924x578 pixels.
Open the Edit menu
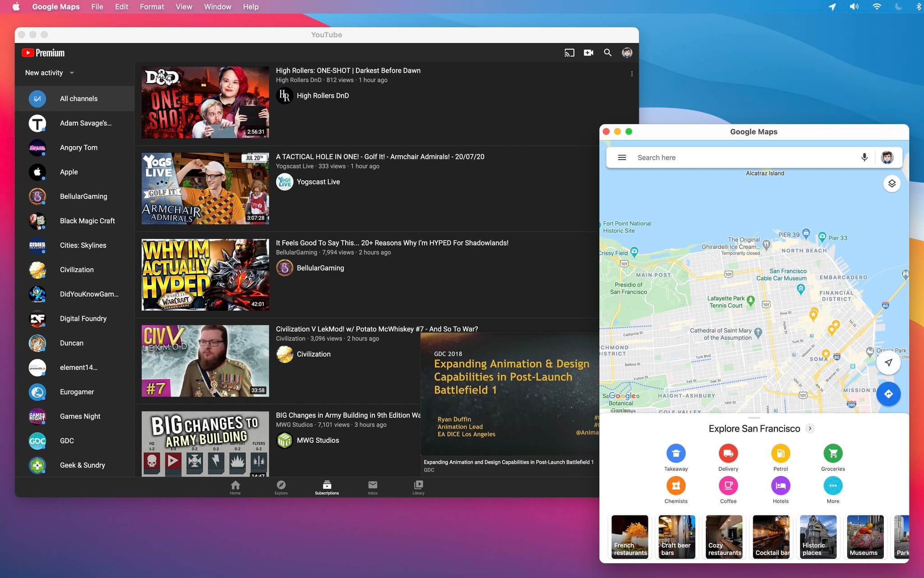tap(121, 7)
